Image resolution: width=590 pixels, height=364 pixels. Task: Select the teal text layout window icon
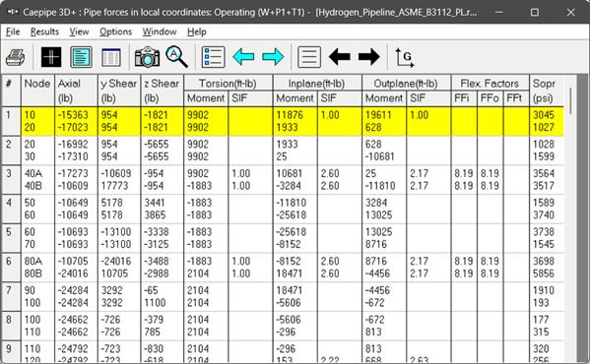pos(81,57)
